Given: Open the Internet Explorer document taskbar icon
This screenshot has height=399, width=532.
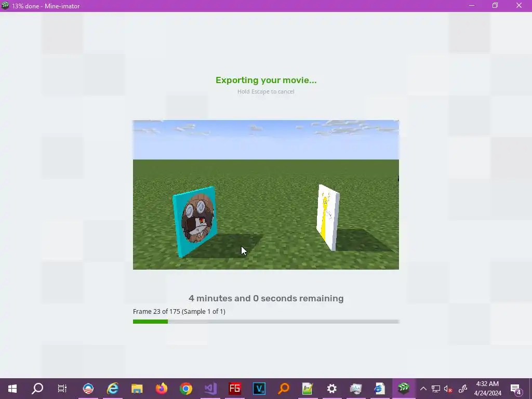Looking at the screenshot, I should [379, 389].
